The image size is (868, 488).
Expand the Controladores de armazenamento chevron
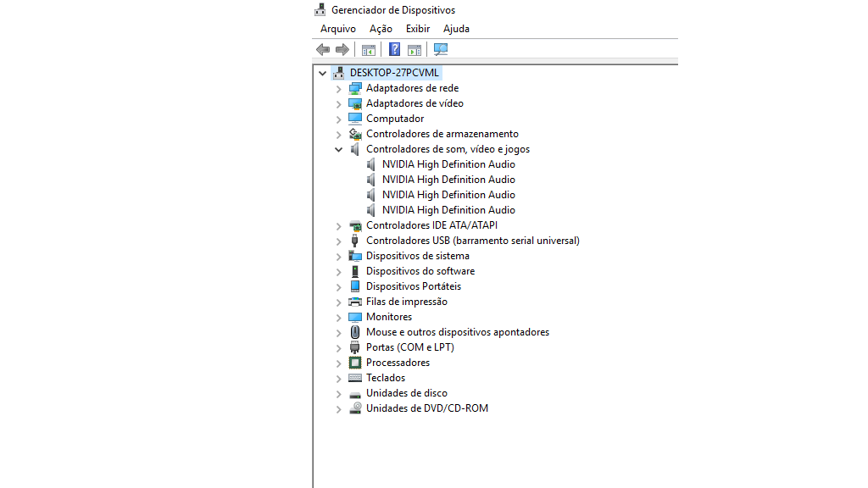[338, 134]
